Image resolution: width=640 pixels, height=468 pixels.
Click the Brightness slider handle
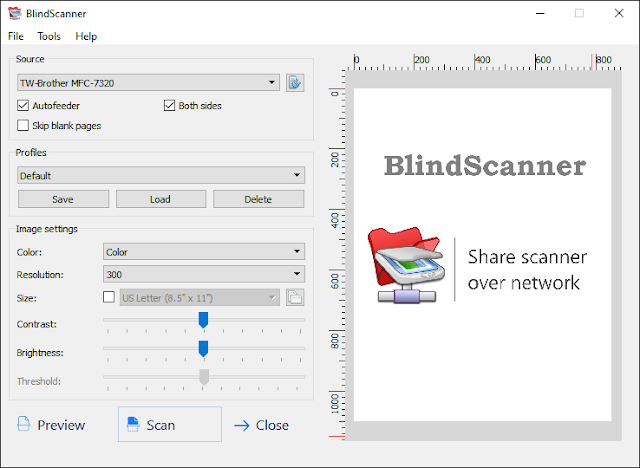point(203,349)
